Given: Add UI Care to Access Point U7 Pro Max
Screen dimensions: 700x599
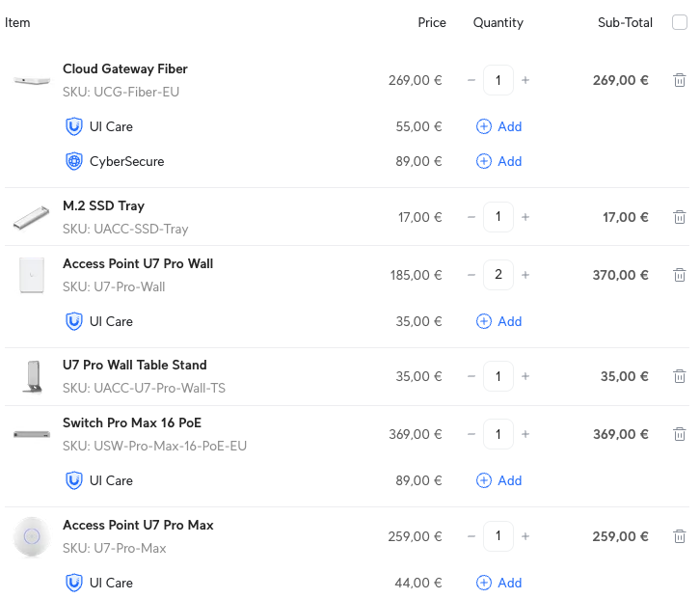Looking at the screenshot, I should pos(499,583).
